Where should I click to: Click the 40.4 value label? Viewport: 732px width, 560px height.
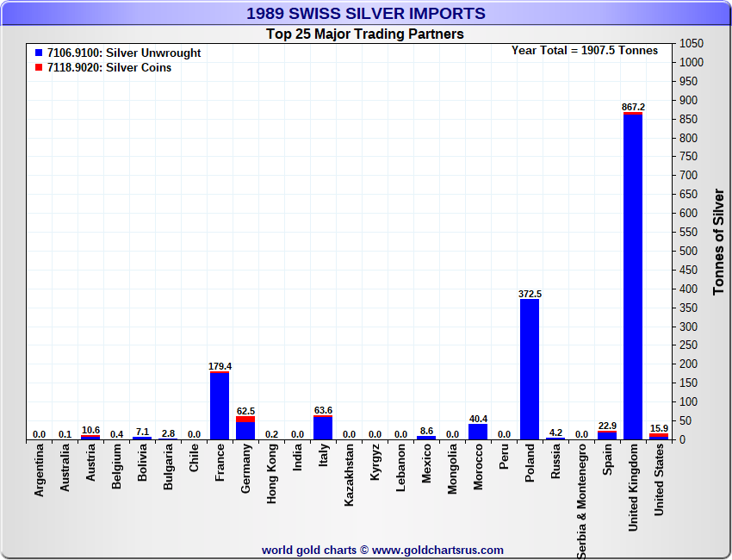478,419
